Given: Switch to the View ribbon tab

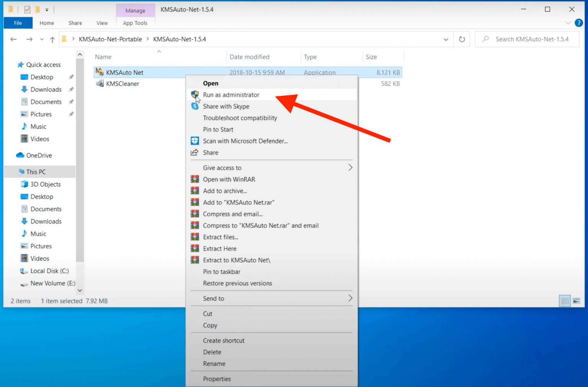Looking at the screenshot, I should click(102, 23).
